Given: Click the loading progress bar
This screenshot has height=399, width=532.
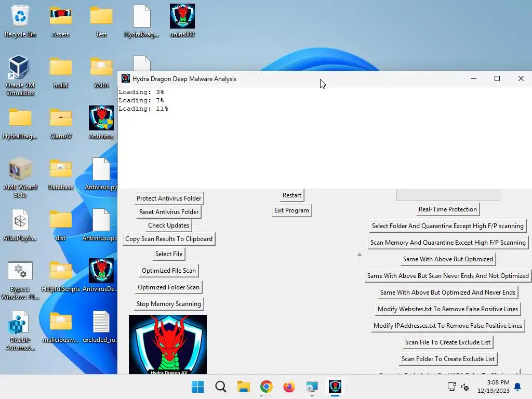Looking at the screenshot, I should [x=448, y=195].
